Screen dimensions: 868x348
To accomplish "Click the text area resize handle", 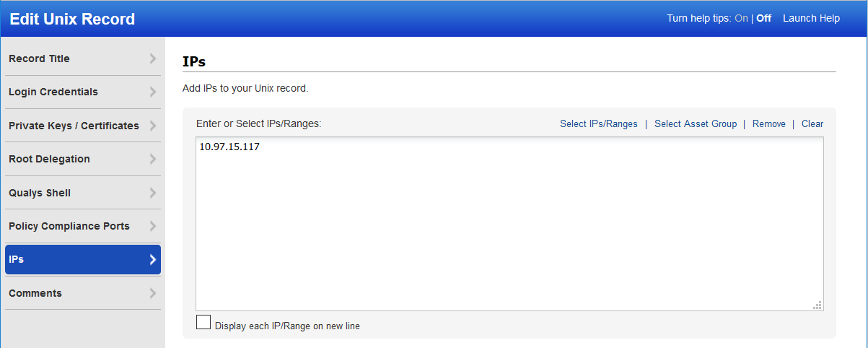I will (x=817, y=305).
